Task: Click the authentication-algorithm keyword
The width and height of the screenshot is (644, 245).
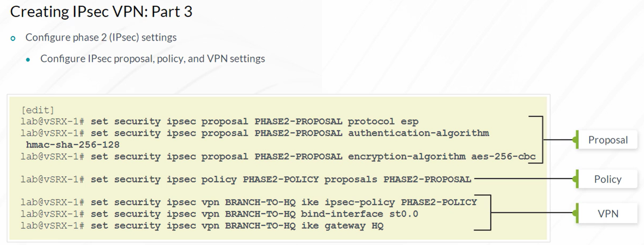Action: click(x=419, y=133)
